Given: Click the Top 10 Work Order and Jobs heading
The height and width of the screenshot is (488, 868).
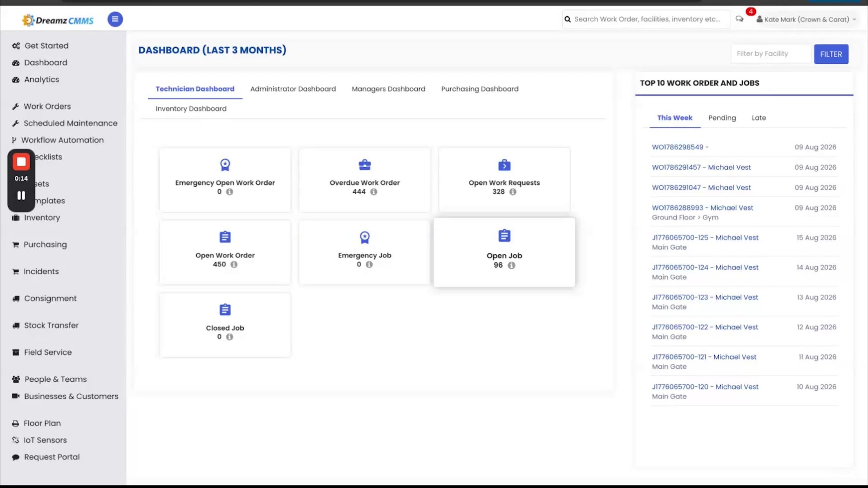Looking at the screenshot, I should tap(699, 83).
